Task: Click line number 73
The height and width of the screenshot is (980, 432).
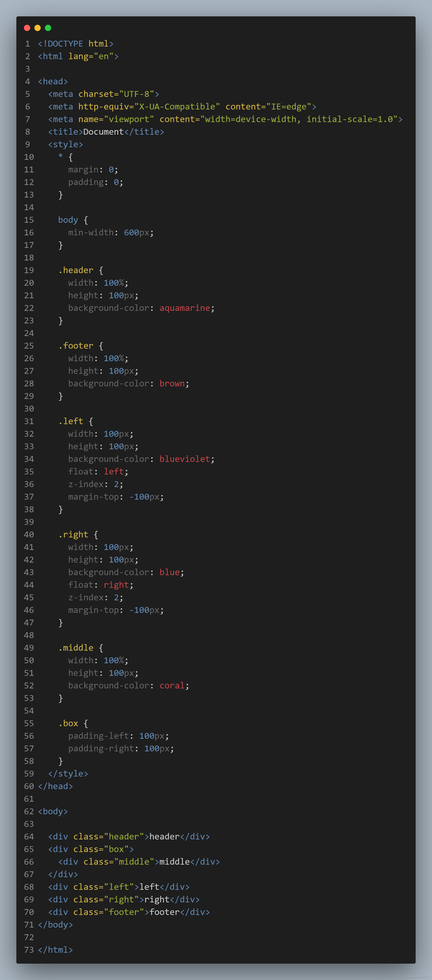Action: tap(29, 950)
